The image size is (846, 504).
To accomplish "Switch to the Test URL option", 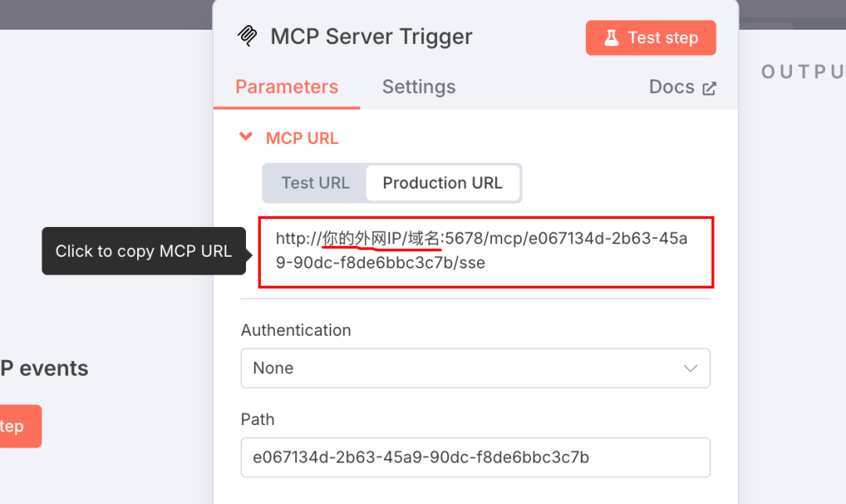I will [x=315, y=182].
